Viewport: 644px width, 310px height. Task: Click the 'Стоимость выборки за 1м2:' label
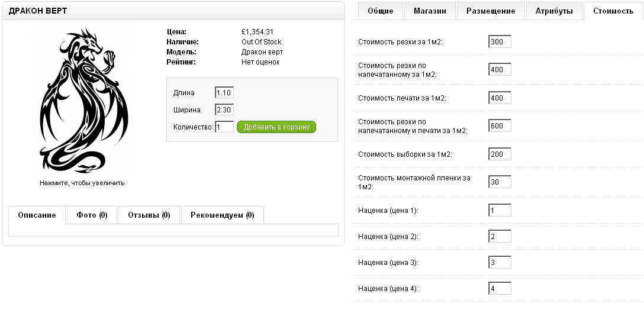(x=405, y=154)
